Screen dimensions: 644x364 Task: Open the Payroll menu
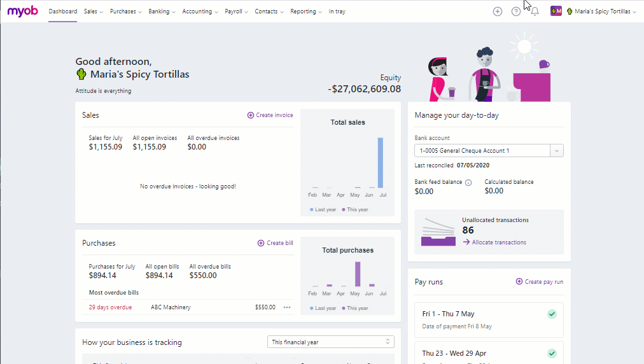pos(236,11)
